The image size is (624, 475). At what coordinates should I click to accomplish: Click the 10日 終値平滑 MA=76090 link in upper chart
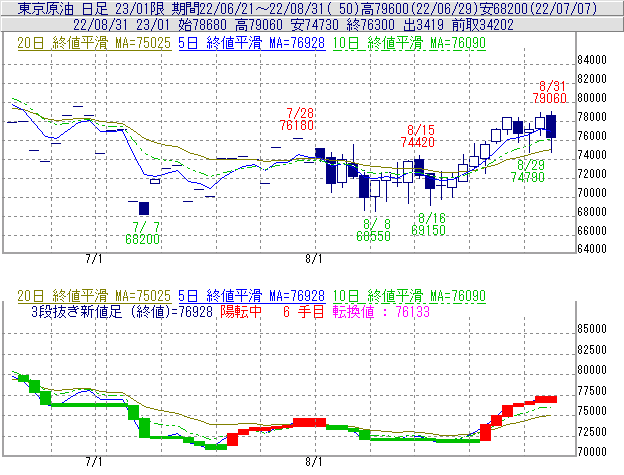tap(409, 43)
